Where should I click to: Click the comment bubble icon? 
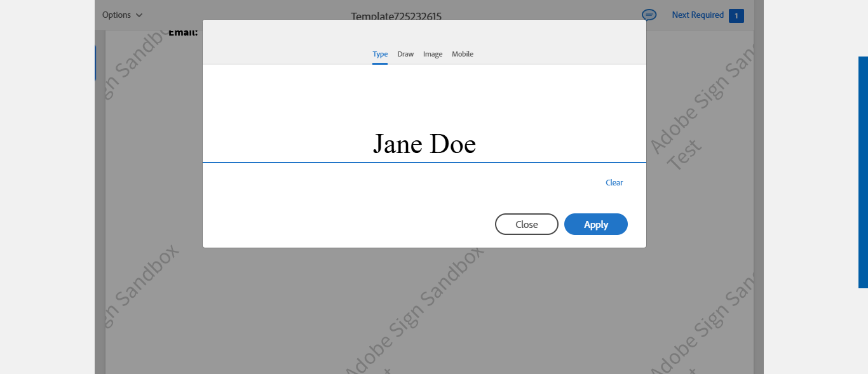coord(649,15)
